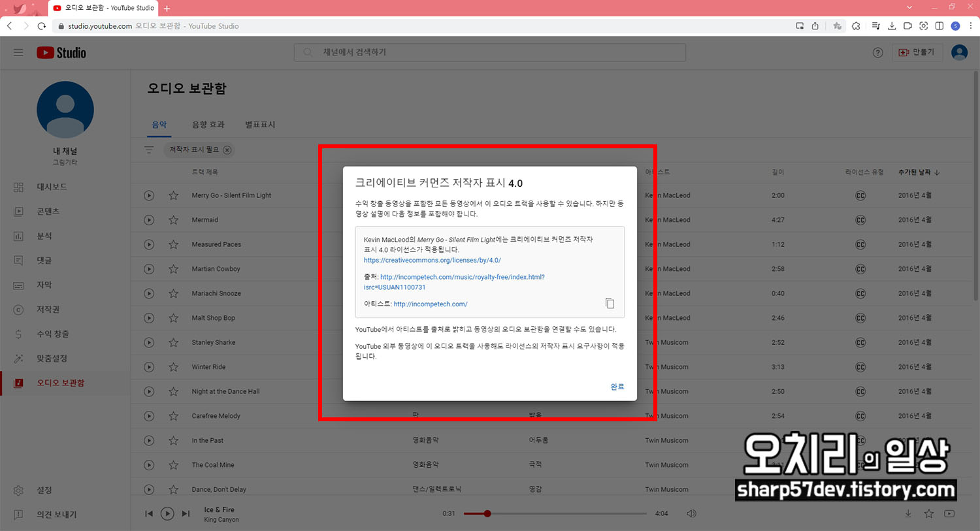Screen dimensions: 980x531
Task: Mute audio with the speaker icon
Action: click(x=691, y=514)
